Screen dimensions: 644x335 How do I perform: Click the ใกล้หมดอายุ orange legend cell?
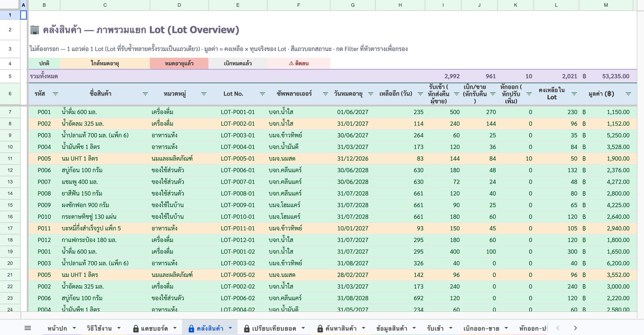[105, 63]
